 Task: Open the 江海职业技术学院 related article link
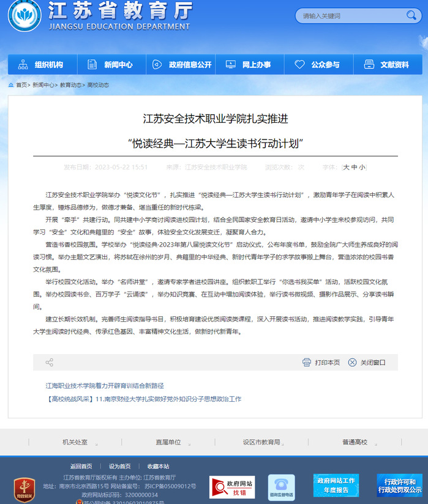pyautogui.click(x=105, y=386)
